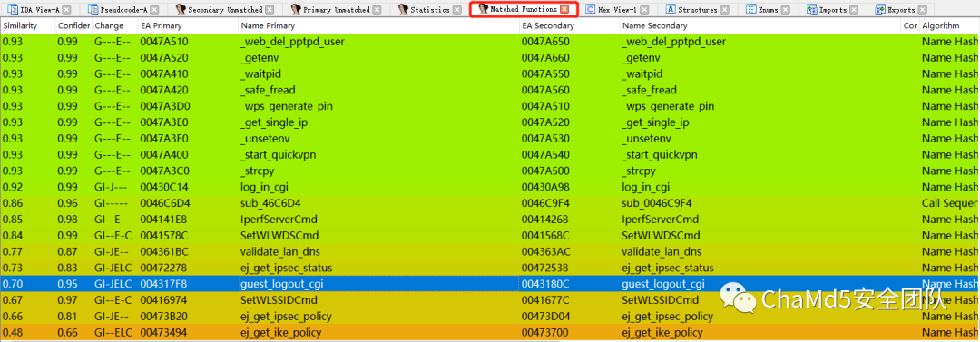Click the Enums tab icon
The width and height of the screenshot is (980, 342).
pyautogui.click(x=750, y=9)
